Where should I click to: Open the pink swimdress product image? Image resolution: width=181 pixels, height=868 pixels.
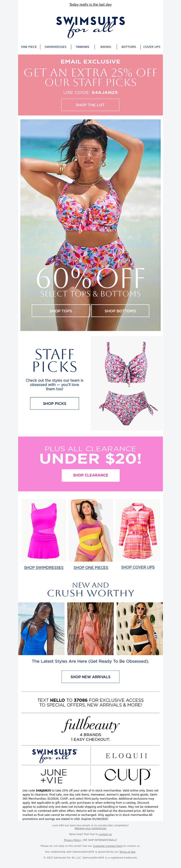(44, 530)
